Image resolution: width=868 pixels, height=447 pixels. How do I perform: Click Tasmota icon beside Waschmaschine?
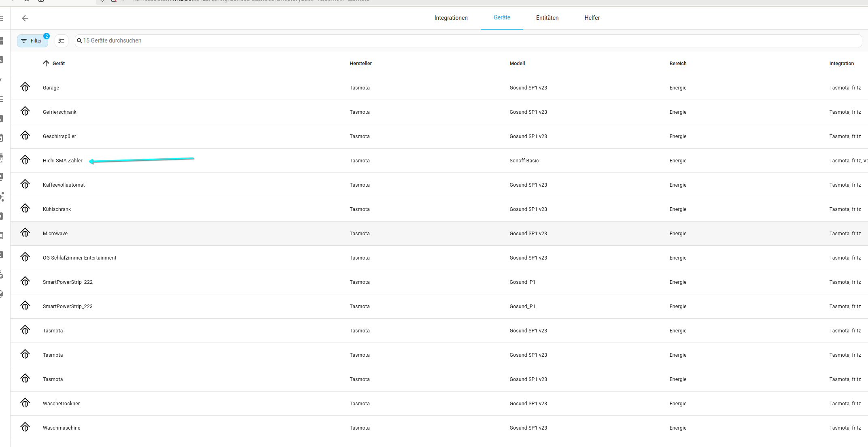(x=25, y=427)
